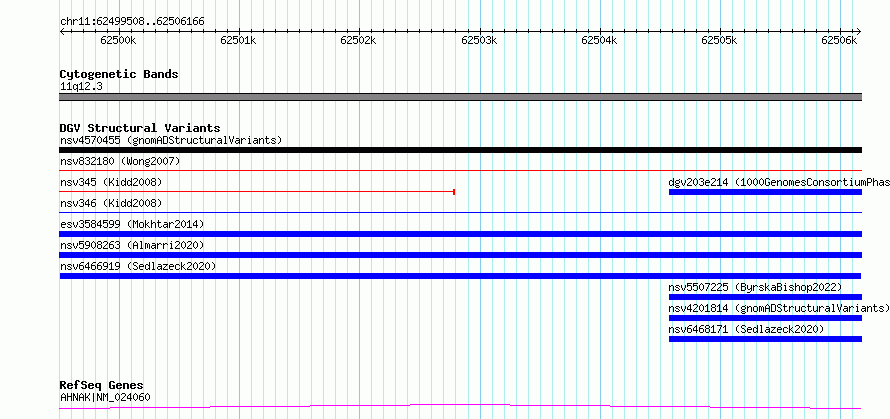Select the blue dgv203e214 variant bar
890x419 pixels.
click(765, 192)
